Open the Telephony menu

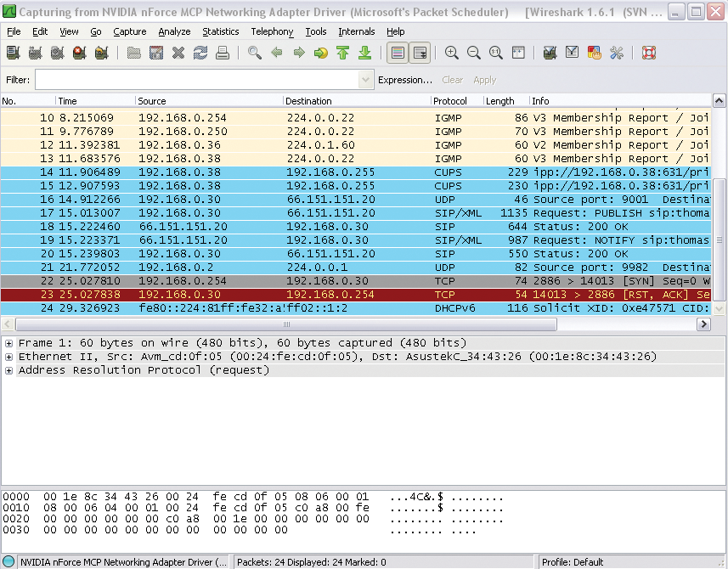point(272,31)
